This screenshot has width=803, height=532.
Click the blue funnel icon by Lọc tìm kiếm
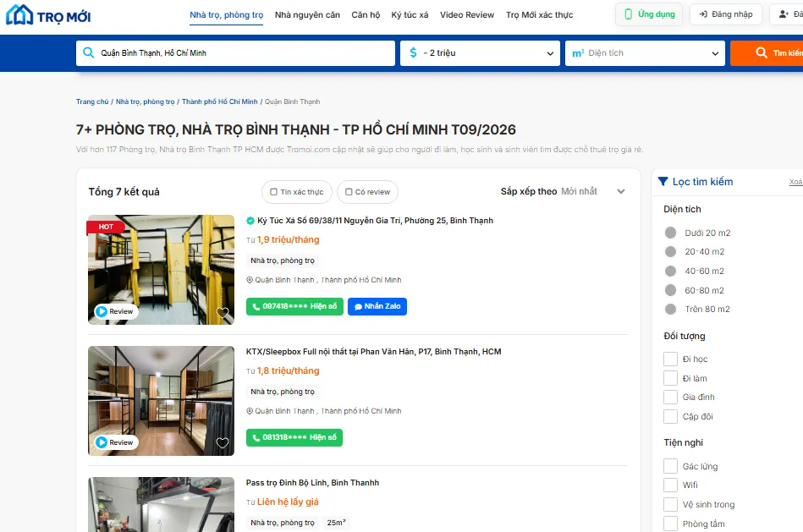tap(663, 181)
